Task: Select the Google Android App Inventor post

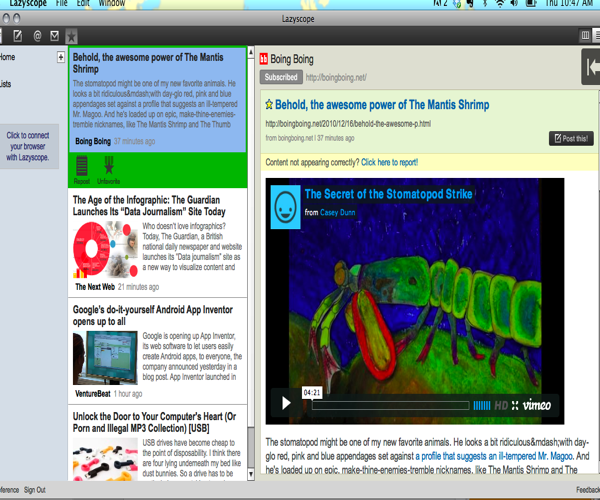Action: pos(158,351)
